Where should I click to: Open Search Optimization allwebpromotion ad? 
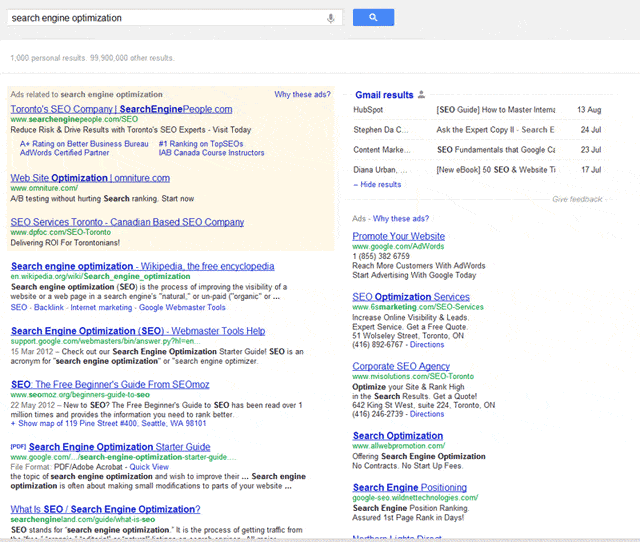point(398,435)
